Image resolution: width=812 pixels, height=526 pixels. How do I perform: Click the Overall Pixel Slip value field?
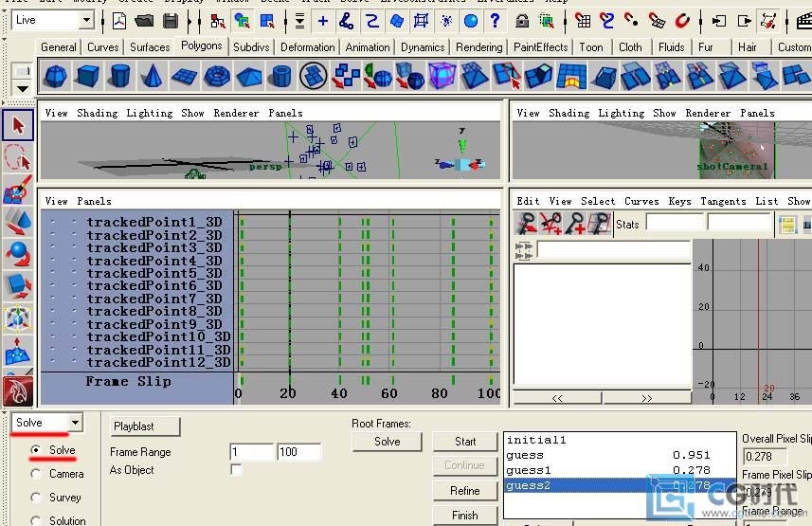[x=765, y=457]
